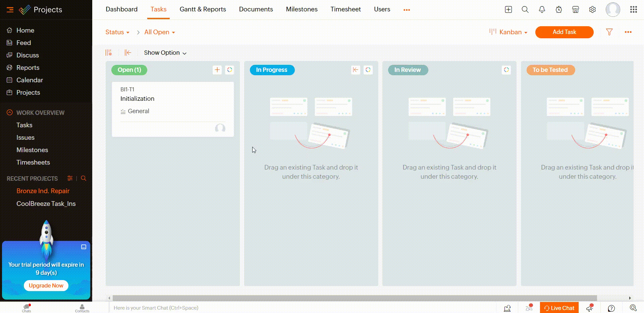This screenshot has height=313, width=644.
Task: Click the search magnifier in top bar
Action: (x=525, y=10)
